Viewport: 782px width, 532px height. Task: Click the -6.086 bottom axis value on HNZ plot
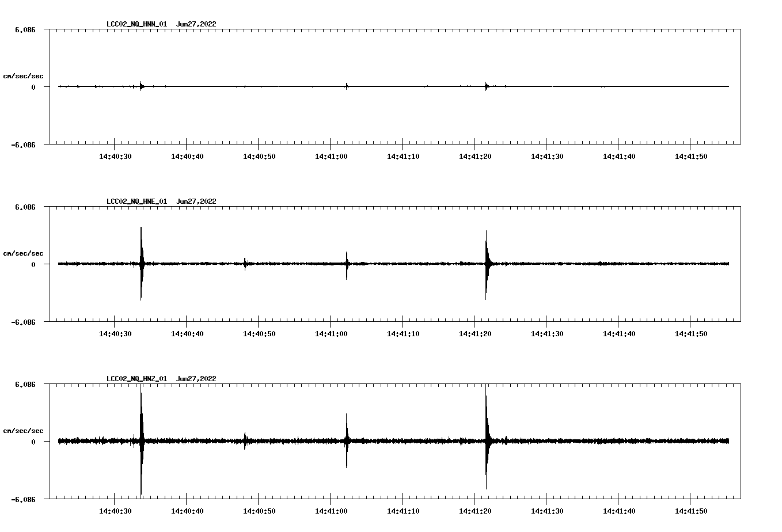tap(24, 500)
